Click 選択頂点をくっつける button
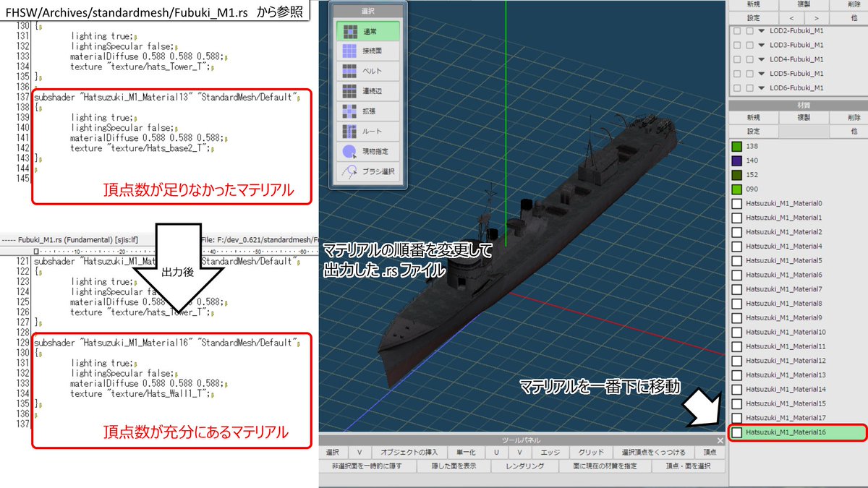868x488 pixels. (654, 452)
